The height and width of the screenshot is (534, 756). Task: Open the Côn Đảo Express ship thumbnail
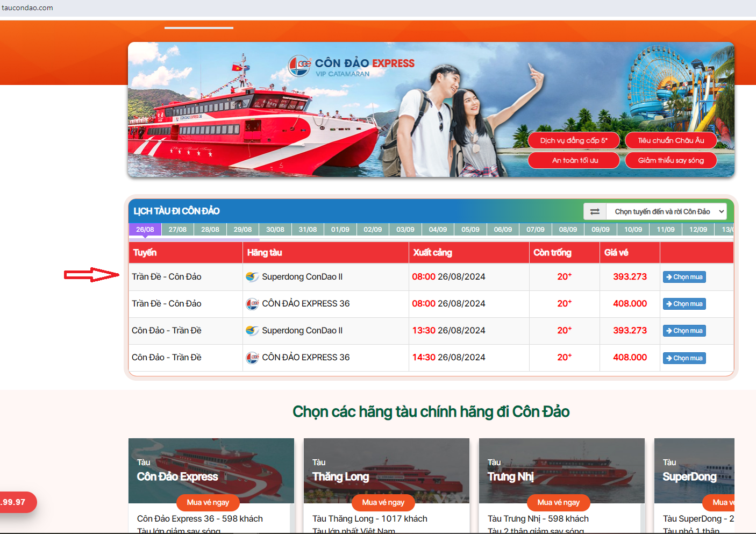click(211, 471)
